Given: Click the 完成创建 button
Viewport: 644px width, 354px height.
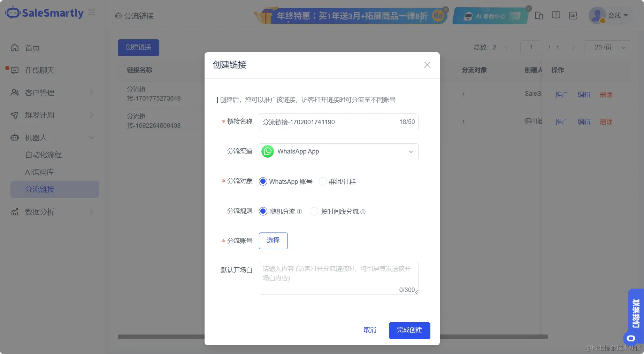Looking at the screenshot, I should (x=409, y=330).
